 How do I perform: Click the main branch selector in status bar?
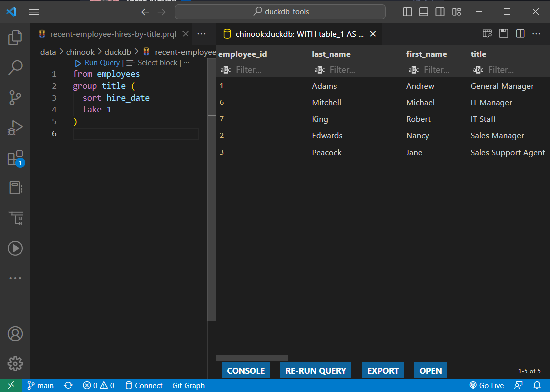[41, 385]
